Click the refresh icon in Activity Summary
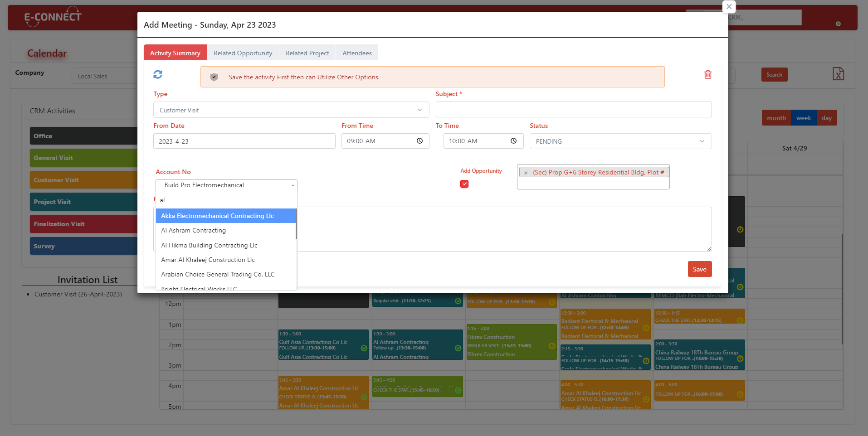Image resolution: width=868 pixels, height=436 pixels. [x=158, y=74]
